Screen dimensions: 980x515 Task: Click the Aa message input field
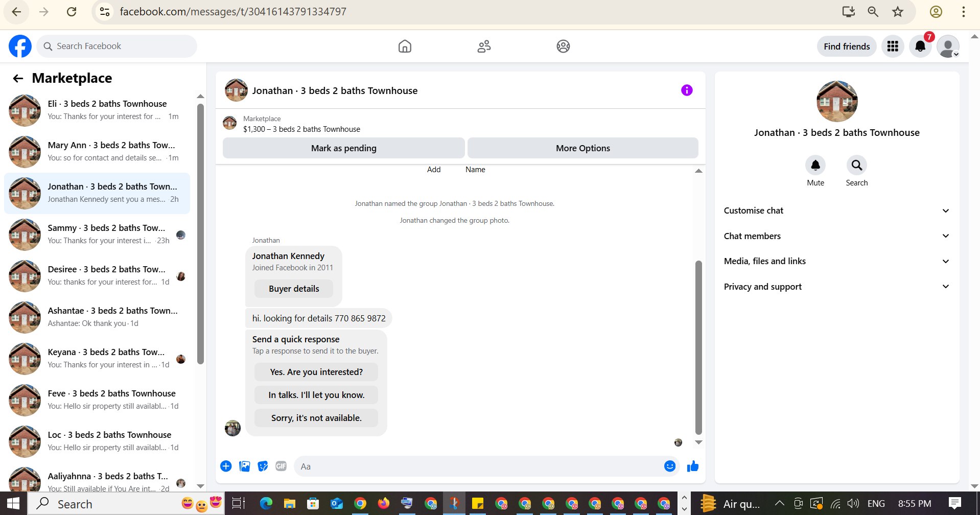pos(479,466)
